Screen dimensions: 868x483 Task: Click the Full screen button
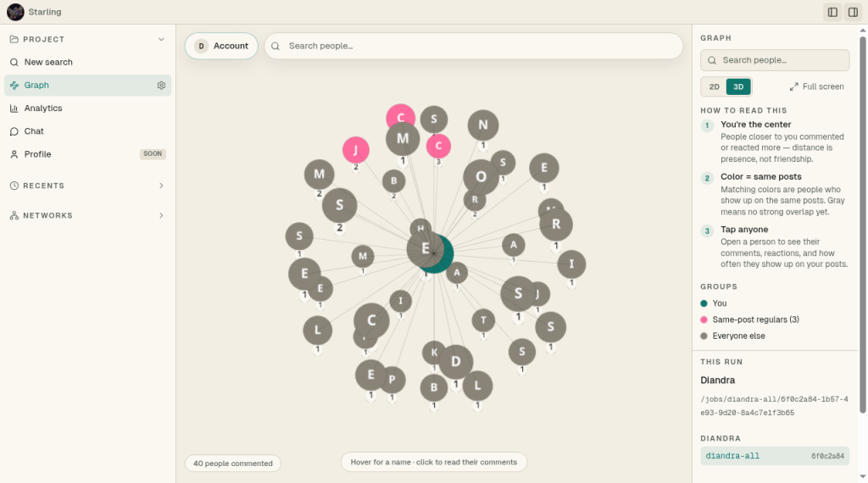tap(817, 87)
